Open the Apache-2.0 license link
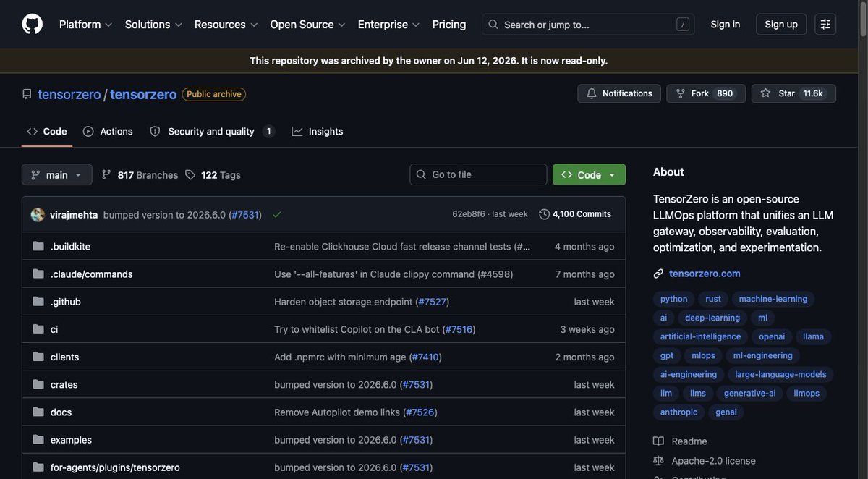 (x=713, y=461)
